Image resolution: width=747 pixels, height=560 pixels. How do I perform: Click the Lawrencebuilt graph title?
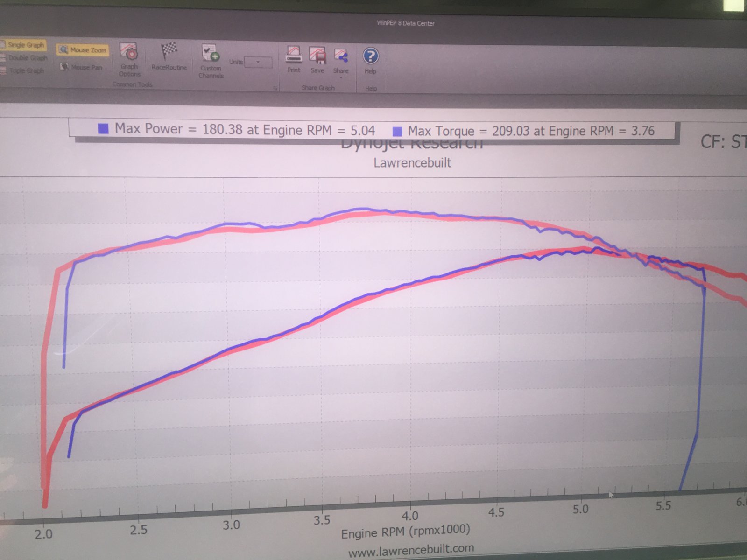point(412,163)
